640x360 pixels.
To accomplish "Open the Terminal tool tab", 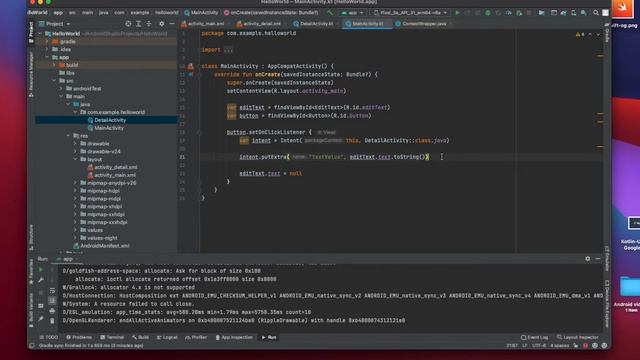I will (111, 337).
